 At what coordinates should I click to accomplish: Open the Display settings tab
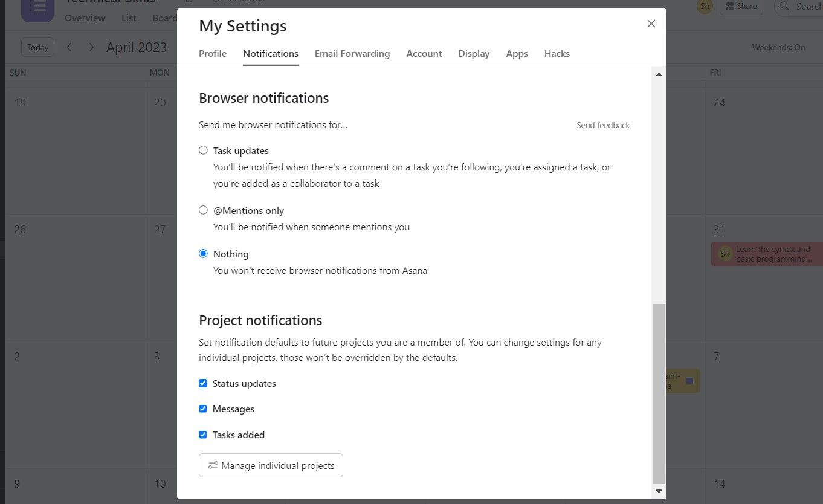pyautogui.click(x=474, y=53)
